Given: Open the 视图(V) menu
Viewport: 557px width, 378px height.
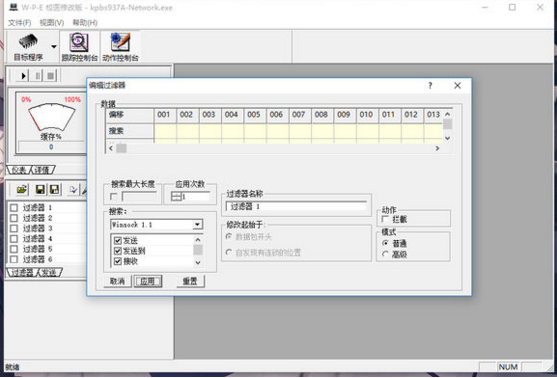Looking at the screenshot, I should tap(52, 23).
